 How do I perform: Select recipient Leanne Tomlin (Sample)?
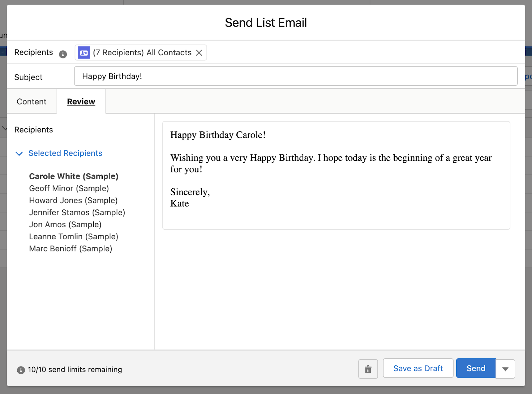[74, 237]
